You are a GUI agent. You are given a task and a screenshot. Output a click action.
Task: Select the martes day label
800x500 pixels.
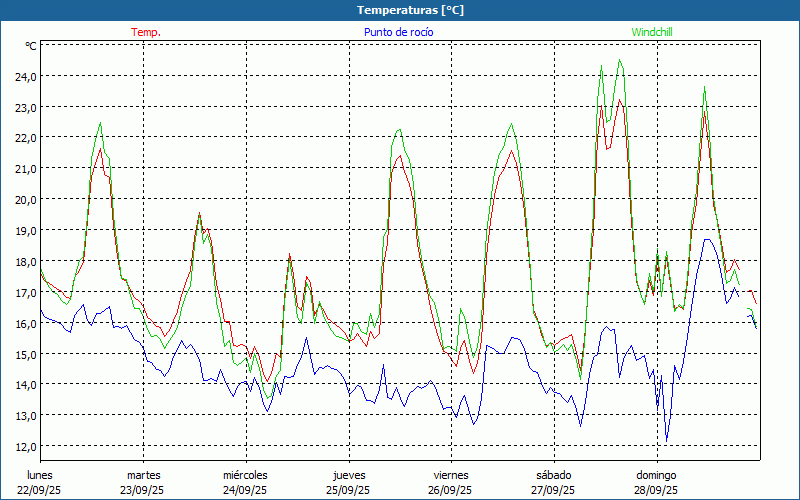coord(143,475)
